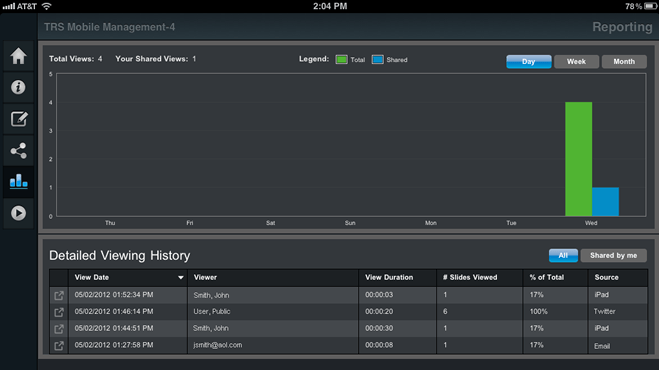
Task: Click the Thu axis label
Action: 110,223
